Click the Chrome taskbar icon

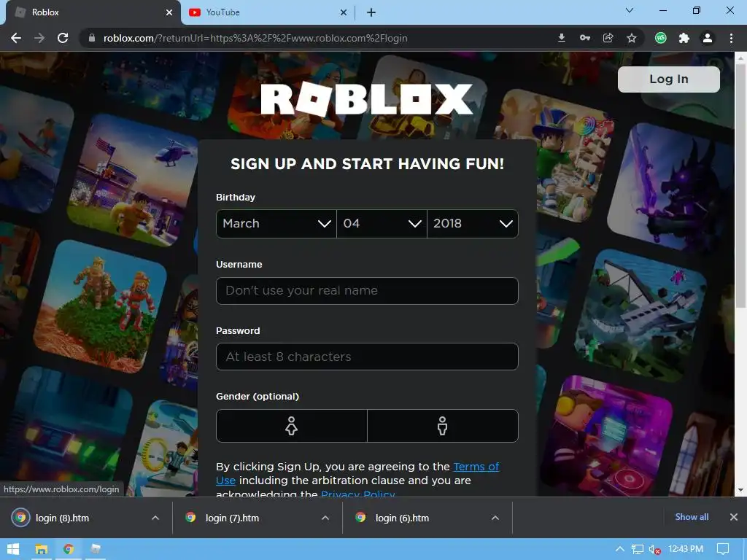69,549
